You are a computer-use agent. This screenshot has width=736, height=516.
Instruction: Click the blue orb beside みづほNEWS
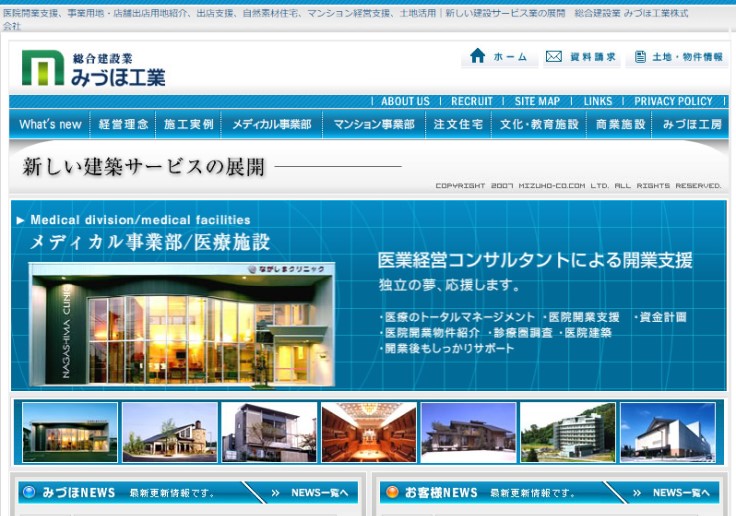tap(29, 493)
